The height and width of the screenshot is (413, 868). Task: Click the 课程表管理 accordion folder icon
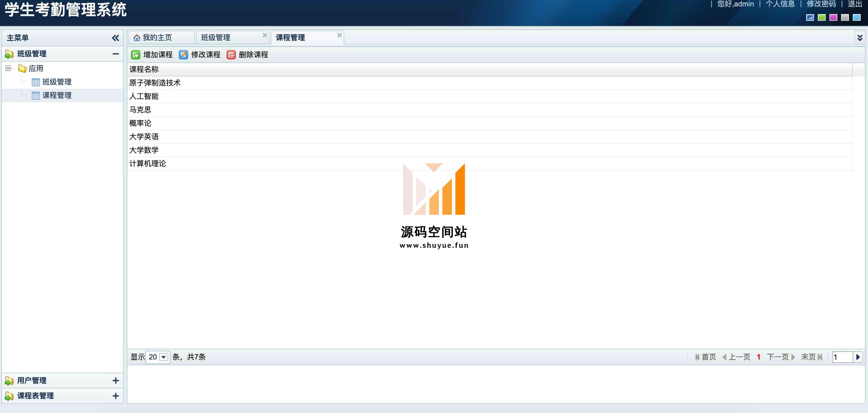point(9,396)
